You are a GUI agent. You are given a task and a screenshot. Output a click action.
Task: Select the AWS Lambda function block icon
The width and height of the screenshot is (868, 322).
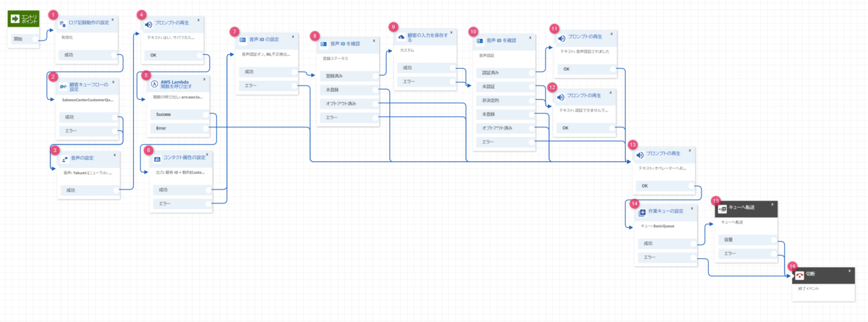[154, 83]
